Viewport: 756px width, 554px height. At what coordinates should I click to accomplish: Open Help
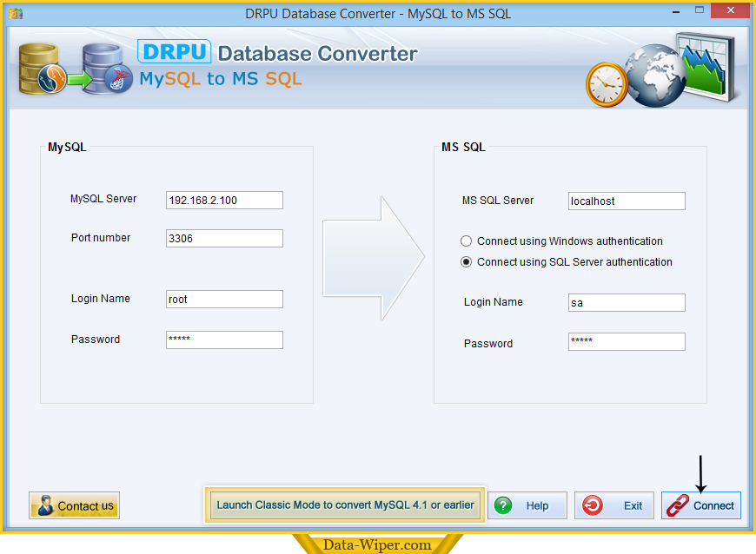[527, 505]
